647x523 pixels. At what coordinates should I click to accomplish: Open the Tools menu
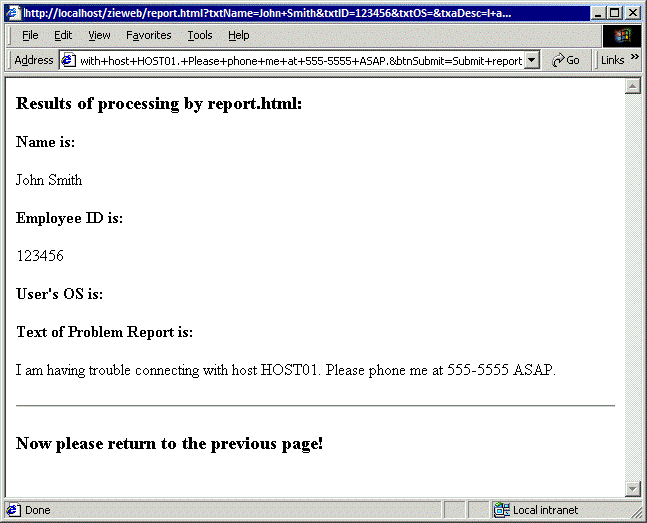point(200,35)
